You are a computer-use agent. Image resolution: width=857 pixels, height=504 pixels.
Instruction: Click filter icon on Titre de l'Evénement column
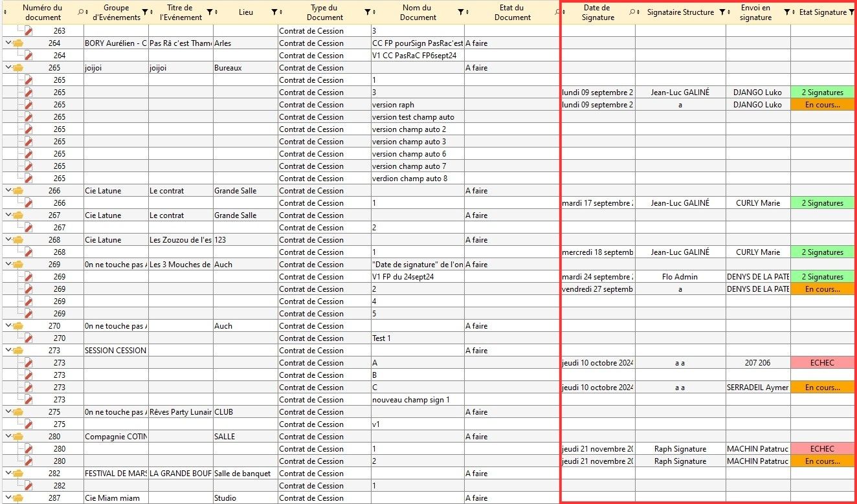pyautogui.click(x=209, y=12)
